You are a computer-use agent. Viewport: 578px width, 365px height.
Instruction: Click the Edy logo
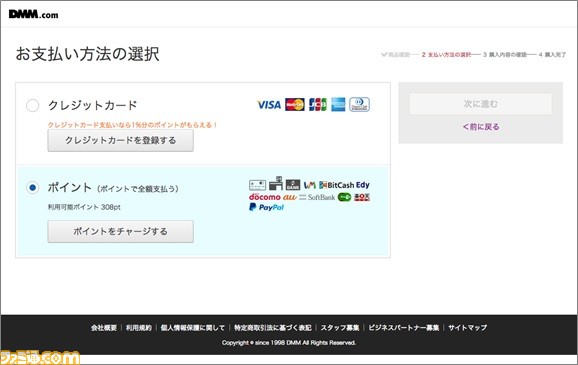coord(363,185)
